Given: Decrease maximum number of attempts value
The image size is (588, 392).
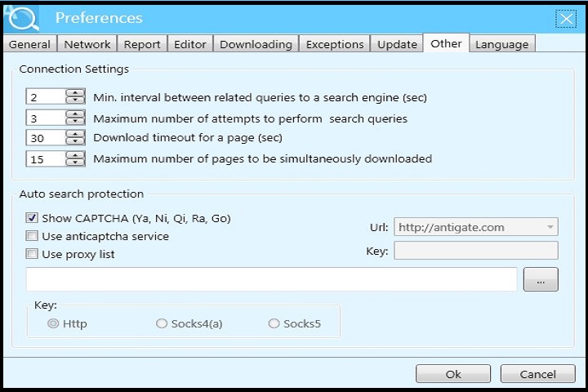Looking at the screenshot, I should pyautogui.click(x=76, y=122).
